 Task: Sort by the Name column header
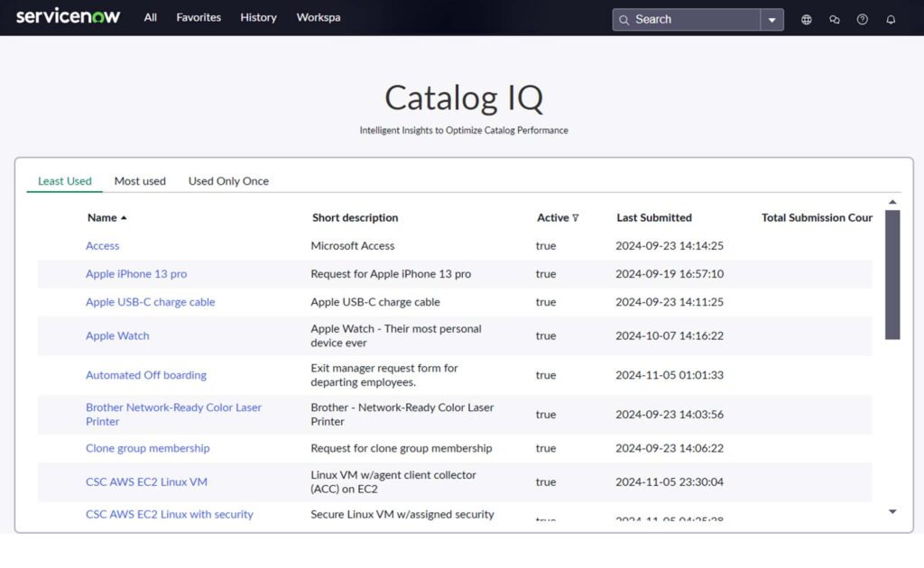[x=102, y=218]
